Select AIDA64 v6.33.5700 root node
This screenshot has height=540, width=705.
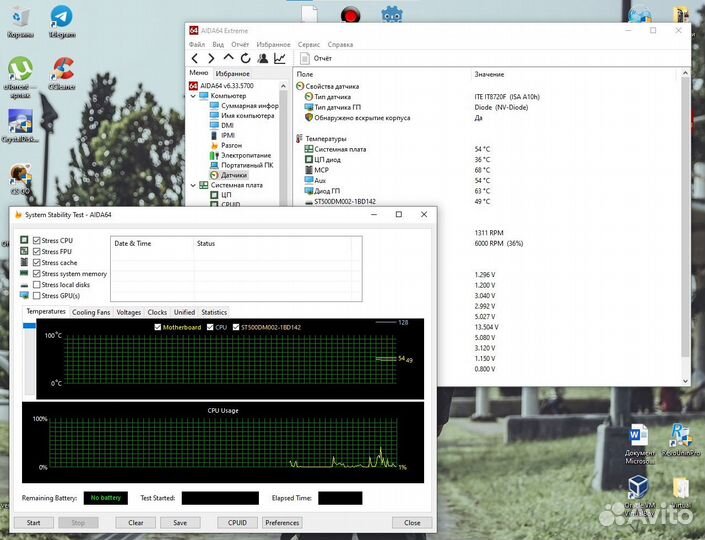[221, 85]
